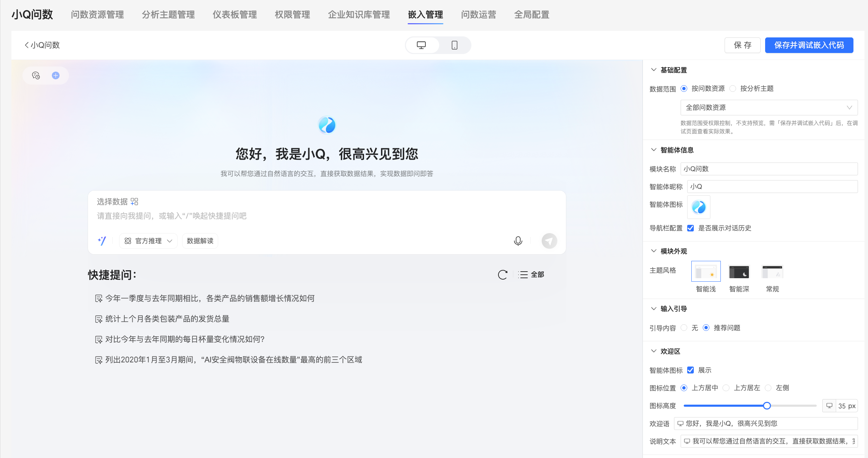Collapse 智能体信息 section
The height and width of the screenshot is (458, 868).
(x=654, y=150)
